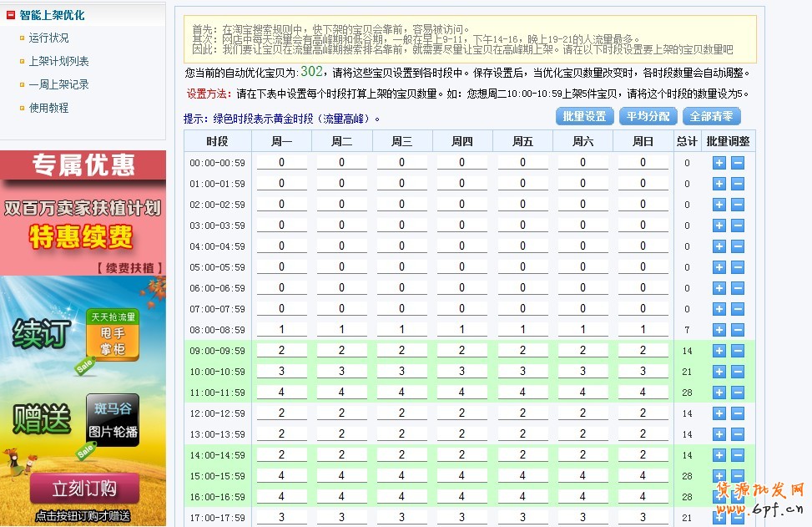Open the 使用教程 sidebar link
Viewport: 812px width, 527px height.
48,108
